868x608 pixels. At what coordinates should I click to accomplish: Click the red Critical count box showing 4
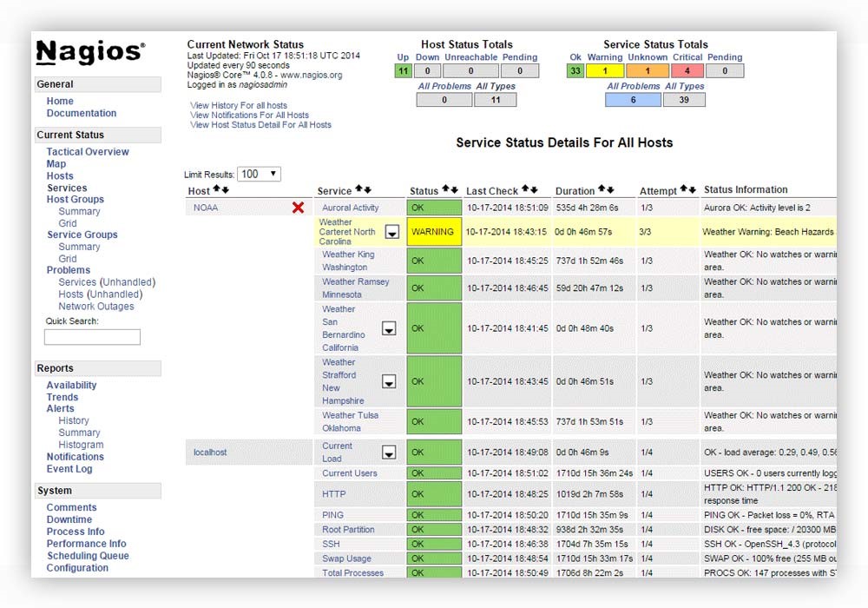pyautogui.click(x=687, y=71)
